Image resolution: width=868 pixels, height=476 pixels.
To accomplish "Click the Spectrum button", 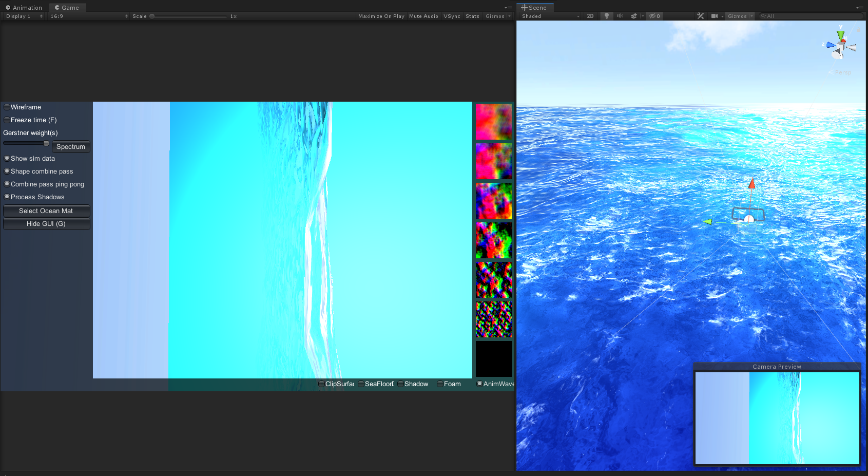I will (x=71, y=146).
